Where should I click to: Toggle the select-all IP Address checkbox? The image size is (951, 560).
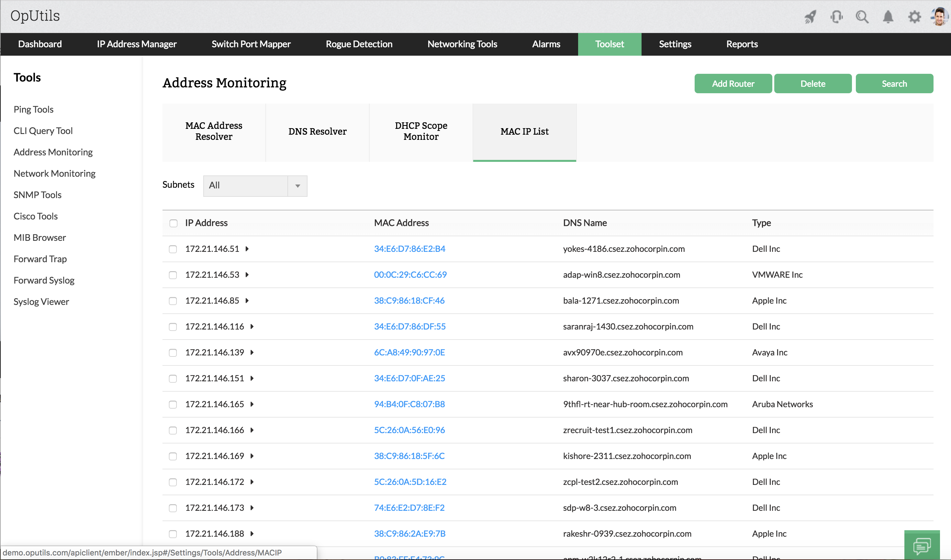click(x=173, y=223)
